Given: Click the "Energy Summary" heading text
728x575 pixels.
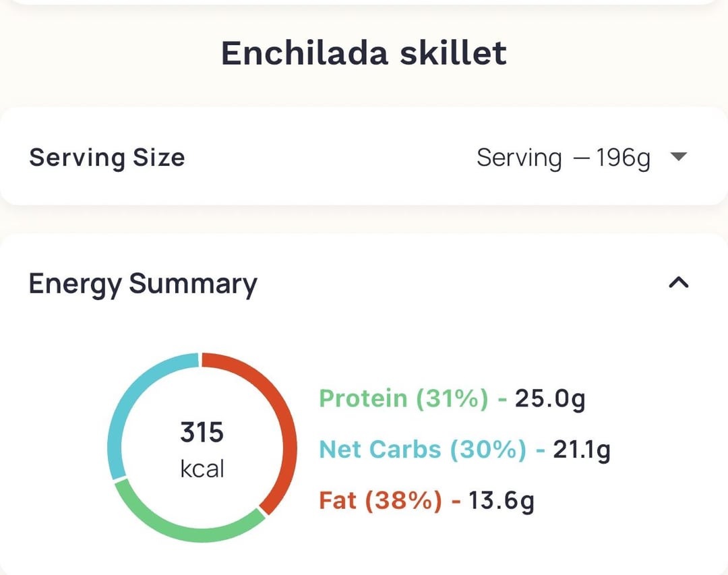Looking at the screenshot, I should click(142, 284).
